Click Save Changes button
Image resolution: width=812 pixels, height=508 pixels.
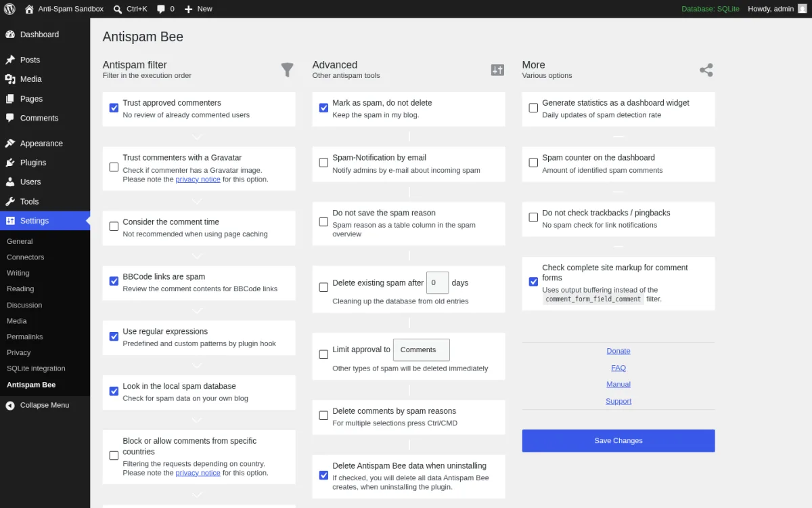(x=618, y=441)
